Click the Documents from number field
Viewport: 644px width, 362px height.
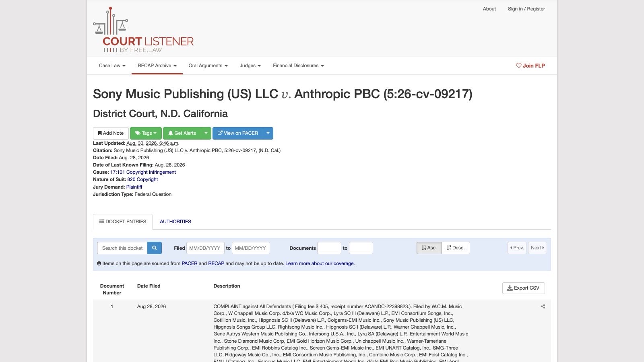(x=329, y=248)
